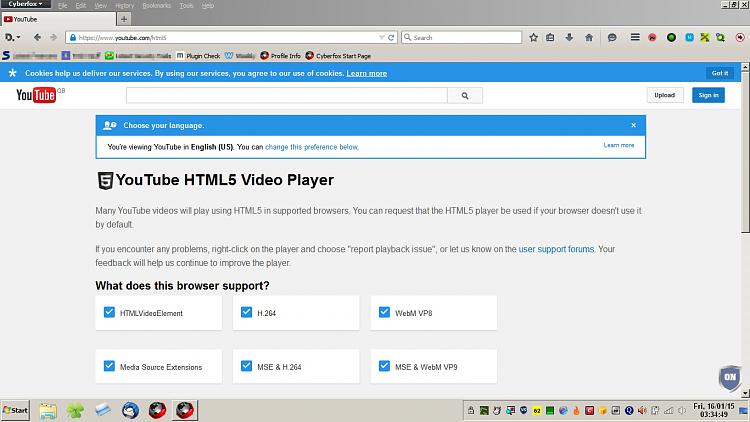Screen dimensions: 750x422
Task: Toggle the MSE & WebM VP9 checkbox
Action: tap(384, 366)
